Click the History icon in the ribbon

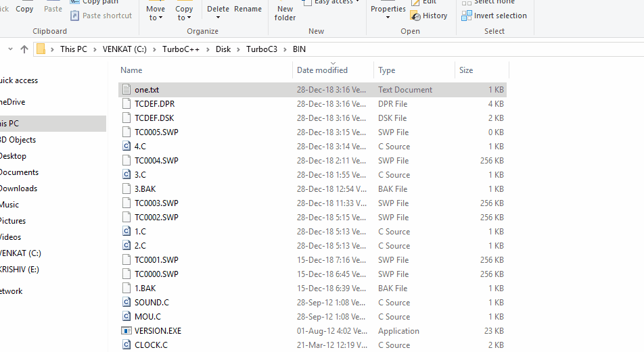point(415,16)
